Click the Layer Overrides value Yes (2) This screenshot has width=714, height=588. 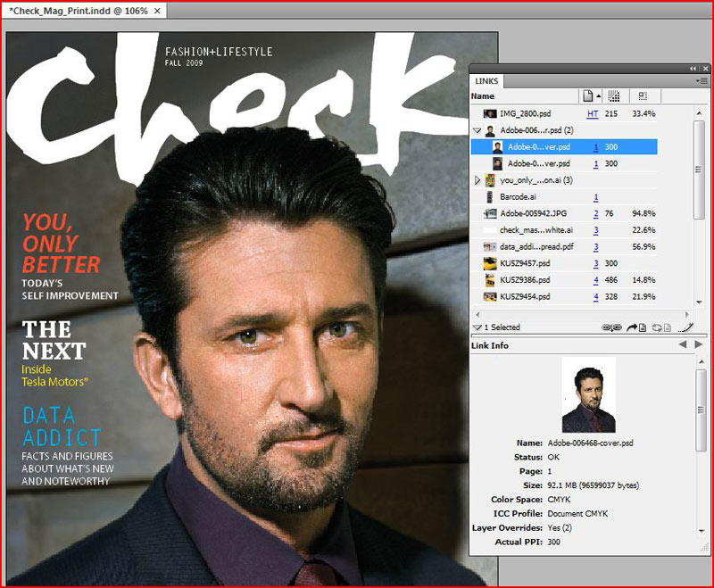[x=560, y=528]
